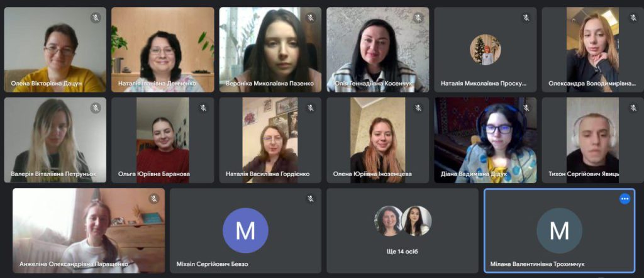Click muted mic icon on Наталія Миколаївна Проску tile
644x278 pixels.
(x=526, y=18)
